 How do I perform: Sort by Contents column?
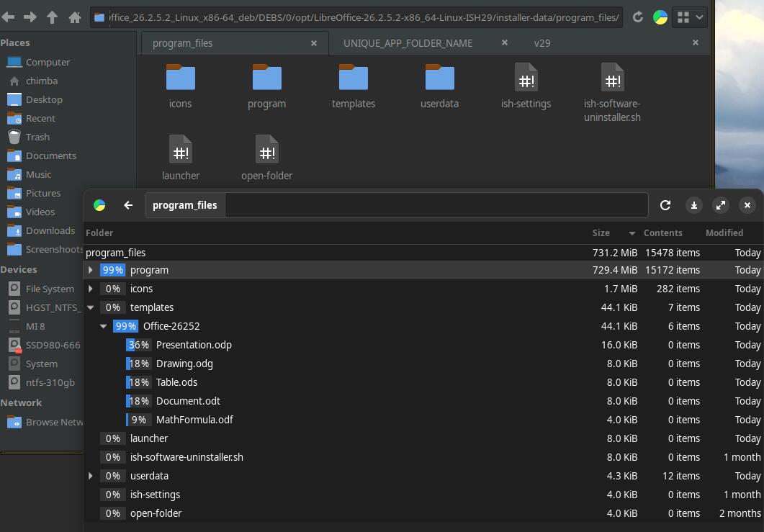tap(662, 233)
